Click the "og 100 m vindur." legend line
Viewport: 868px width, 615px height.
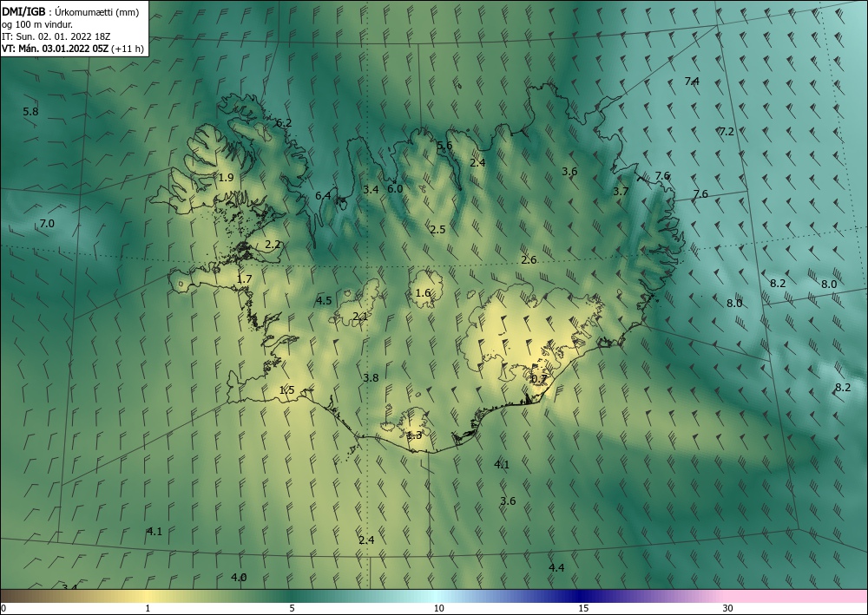tap(37, 24)
